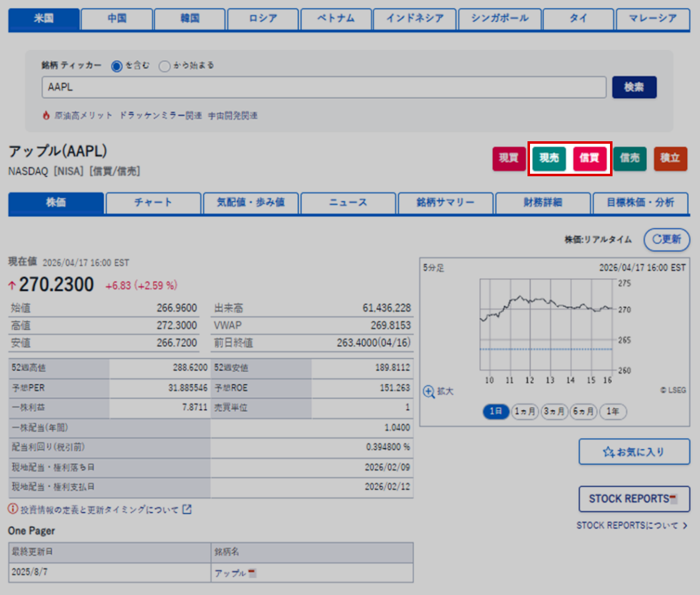Screen dimensions: 700x595
Task: Open the STOCK REPORTSについて link
Action: pyautogui.click(x=627, y=526)
